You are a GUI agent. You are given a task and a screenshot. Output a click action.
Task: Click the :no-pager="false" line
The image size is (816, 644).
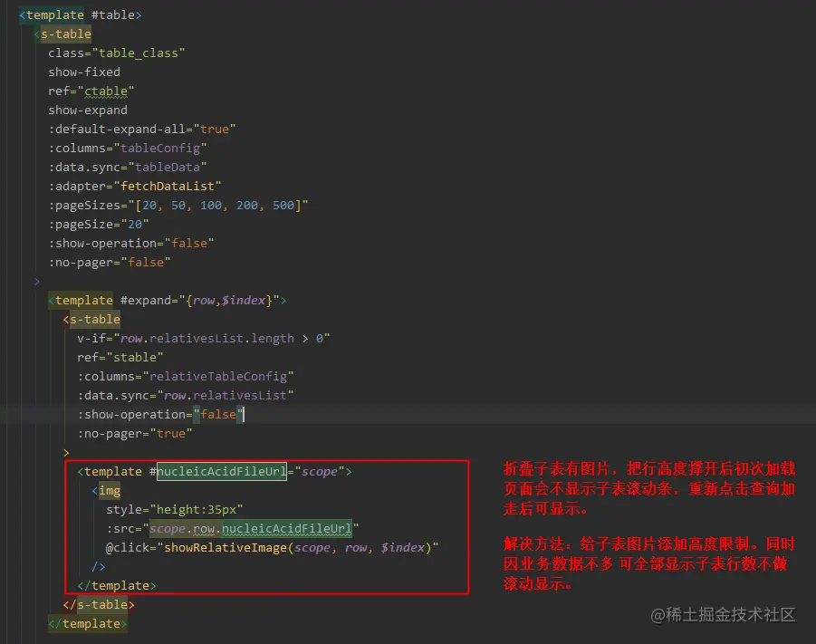110,263
